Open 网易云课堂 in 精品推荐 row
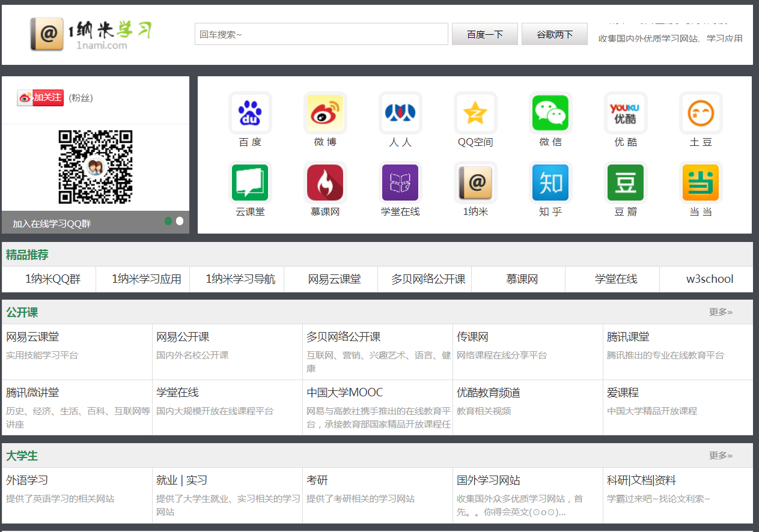 point(334,279)
